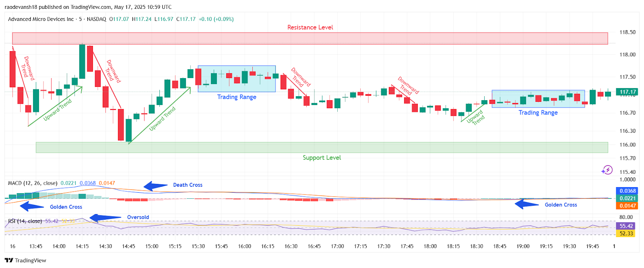The height and width of the screenshot is (268, 644).
Task: Click the 116.70 price axis label
Action: tap(627, 113)
